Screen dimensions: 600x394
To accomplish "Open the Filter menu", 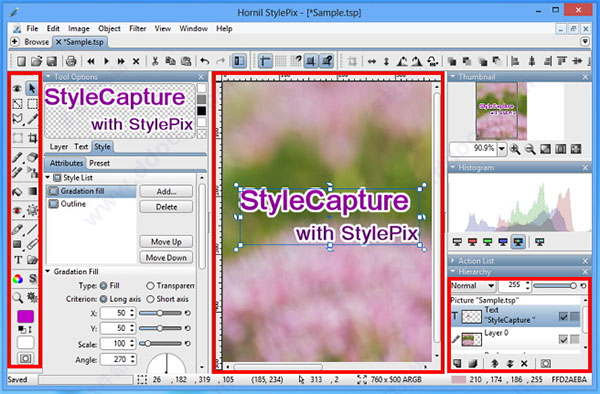I will coord(138,29).
